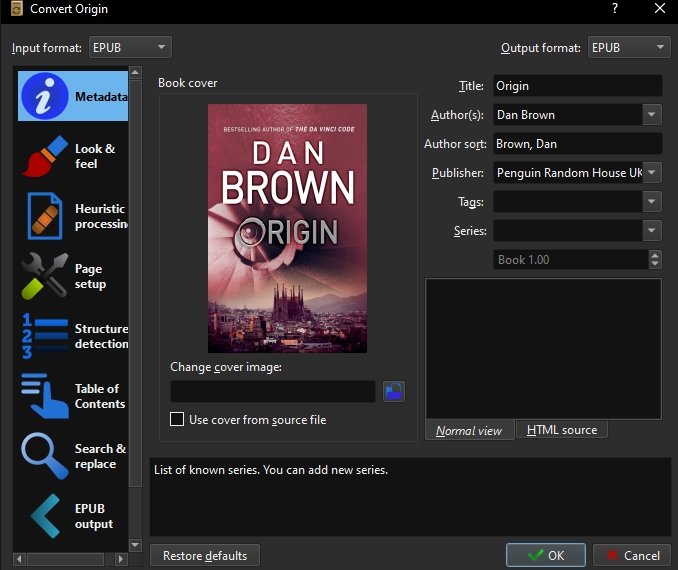Increase the series book number
Screen dimensions: 678x570
(x=655, y=255)
